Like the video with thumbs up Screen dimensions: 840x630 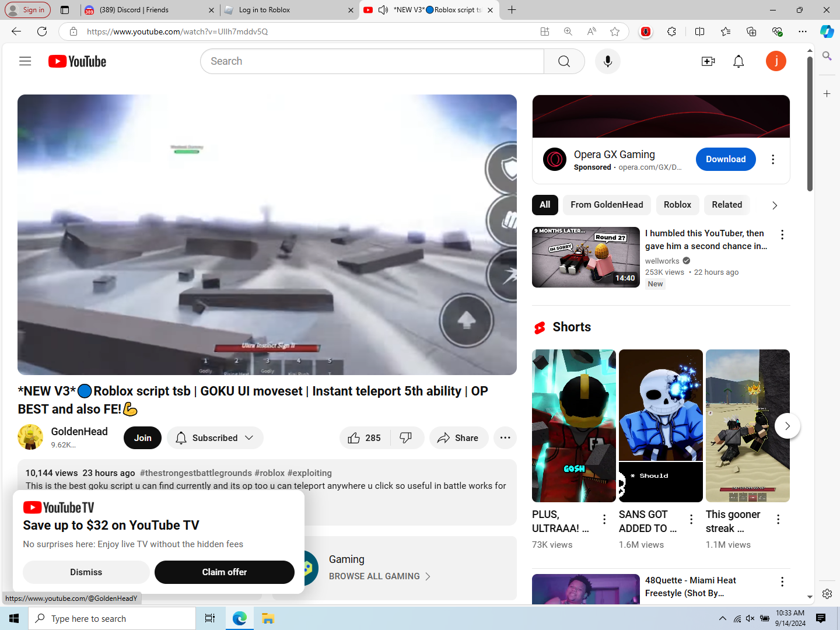pyautogui.click(x=365, y=438)
